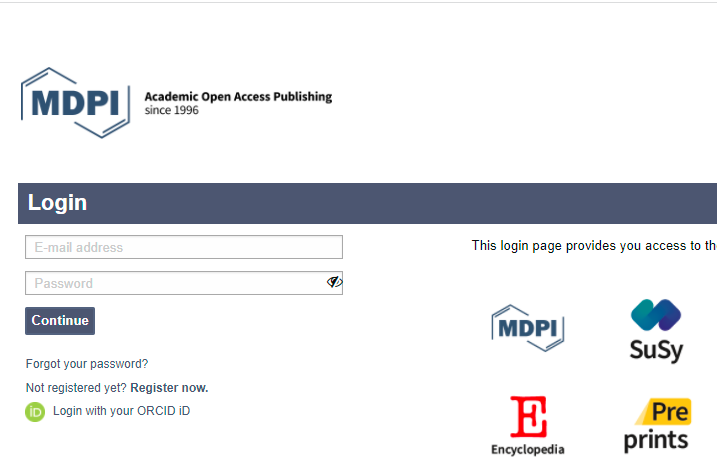Focus the Password input field
This screenshot has height=466, width=717.
[175, 283]
